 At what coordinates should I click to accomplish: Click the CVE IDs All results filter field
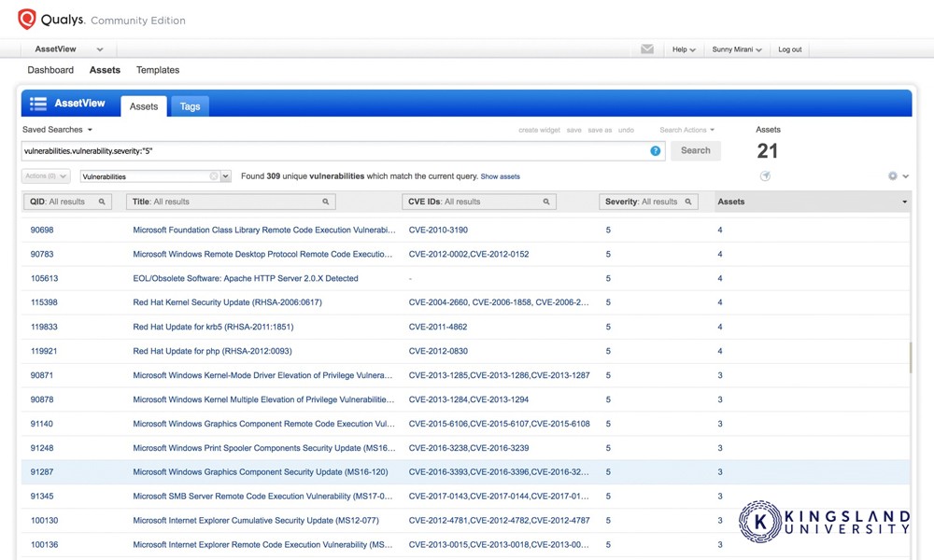(479, 202)
